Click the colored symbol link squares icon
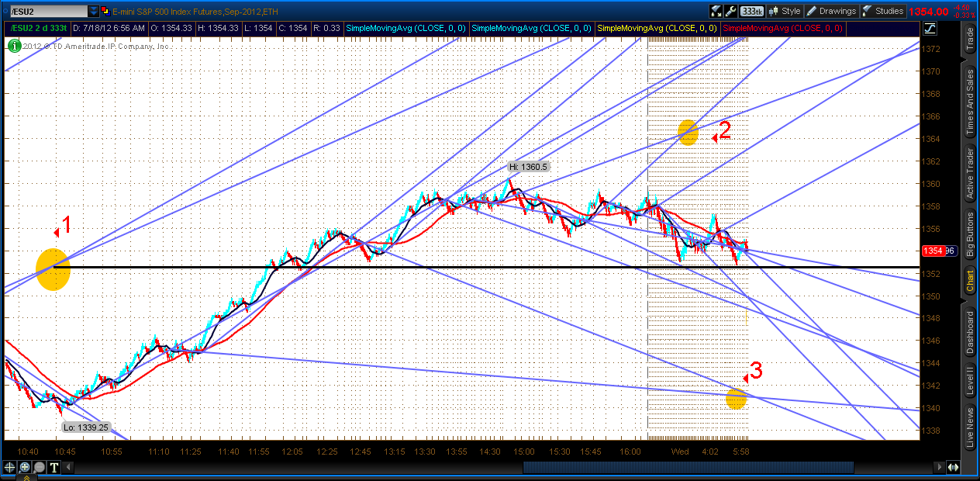980x481 pixels. click(107, 11)
